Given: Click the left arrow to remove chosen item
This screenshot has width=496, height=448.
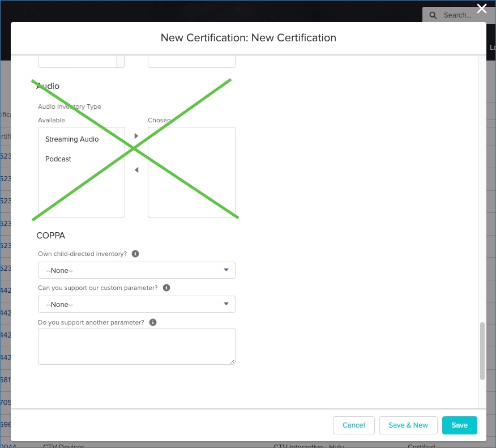Looking at the screenshot, I should click(x=136, y=170).
